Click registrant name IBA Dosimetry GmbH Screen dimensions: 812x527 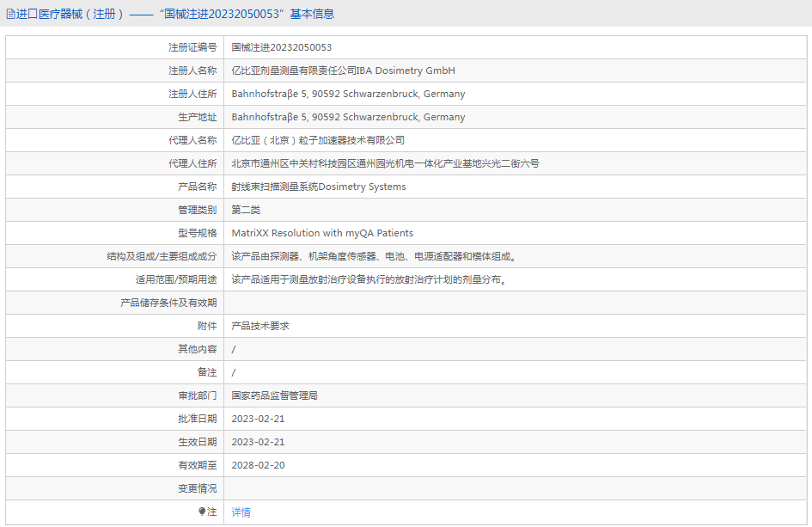(344, 70)
